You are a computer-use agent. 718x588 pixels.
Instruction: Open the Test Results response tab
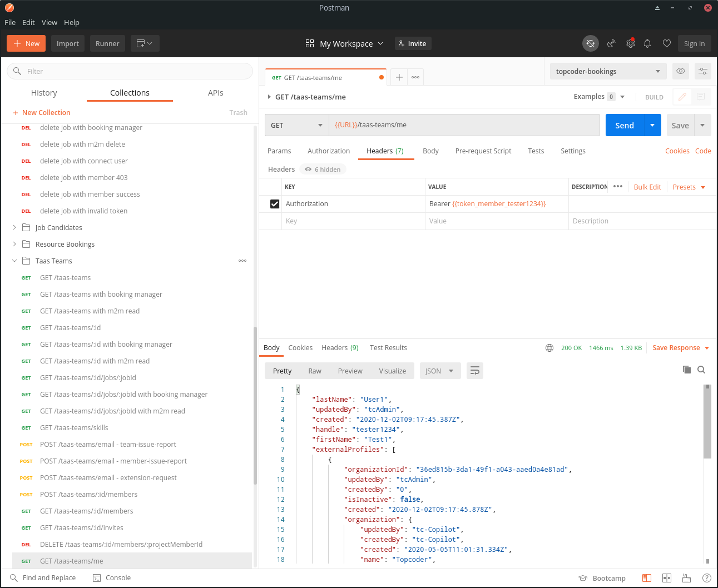coord(388,348)
